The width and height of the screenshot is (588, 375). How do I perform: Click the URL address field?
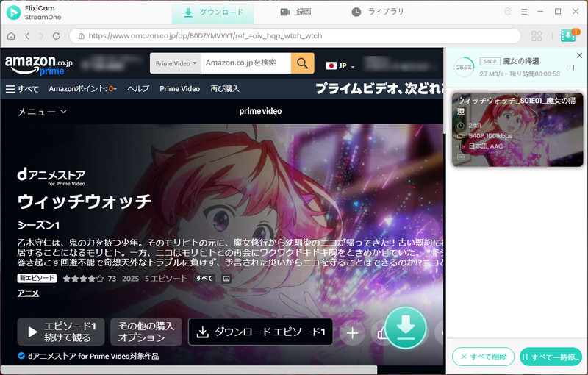tap(295, 36)
